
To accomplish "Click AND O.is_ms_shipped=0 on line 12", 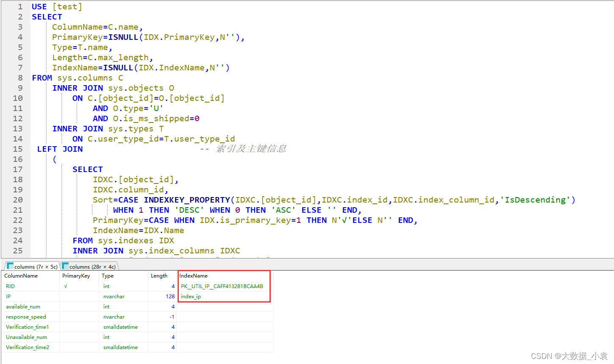I will pos(146,119).
